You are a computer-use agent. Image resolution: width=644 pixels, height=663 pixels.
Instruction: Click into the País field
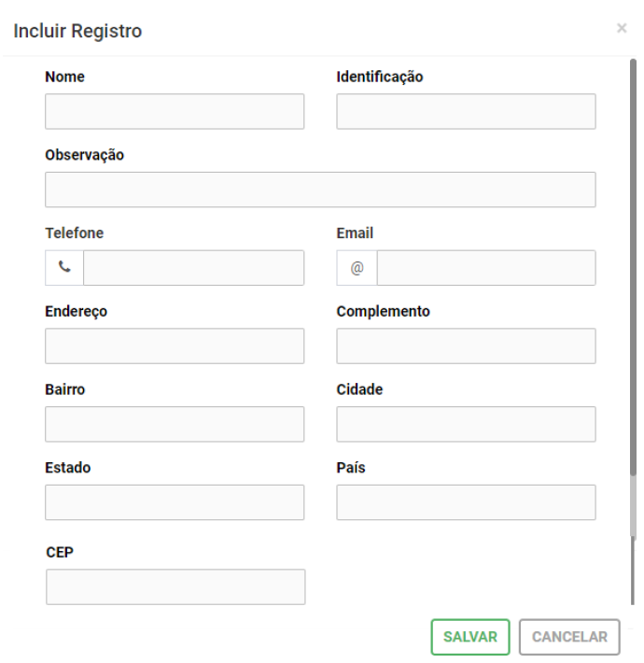click(466, 502)
